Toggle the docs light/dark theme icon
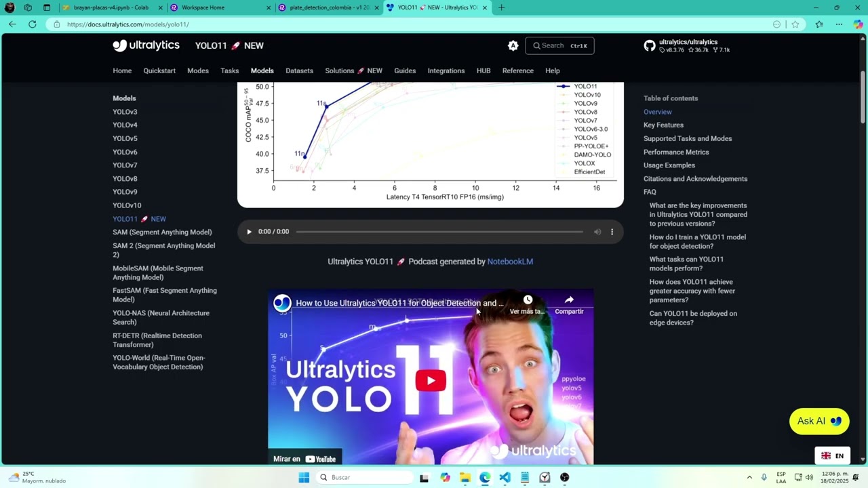 click(x=513, y=45)
